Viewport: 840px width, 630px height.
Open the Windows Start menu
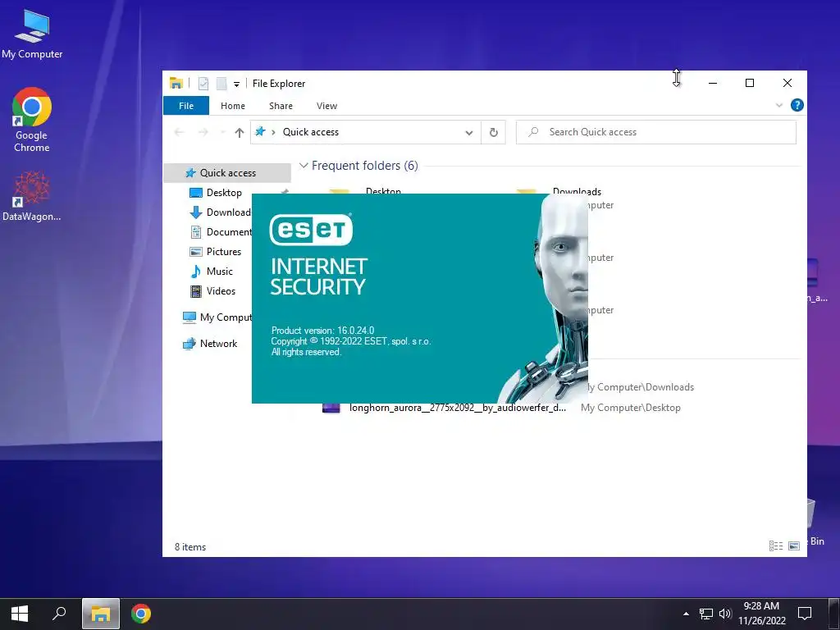click(x=20, y=614)
